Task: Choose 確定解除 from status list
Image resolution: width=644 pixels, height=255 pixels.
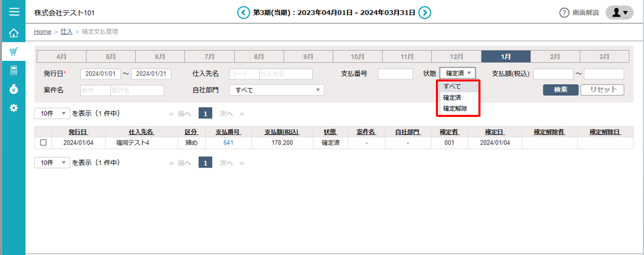Action: point(455,108)
